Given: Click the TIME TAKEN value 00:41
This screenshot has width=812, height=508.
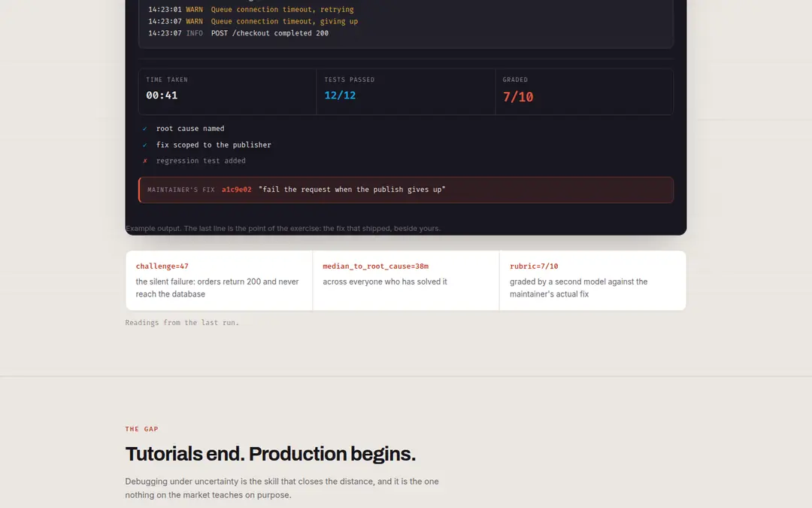Looking at the screenshot, I should point(162,96).
